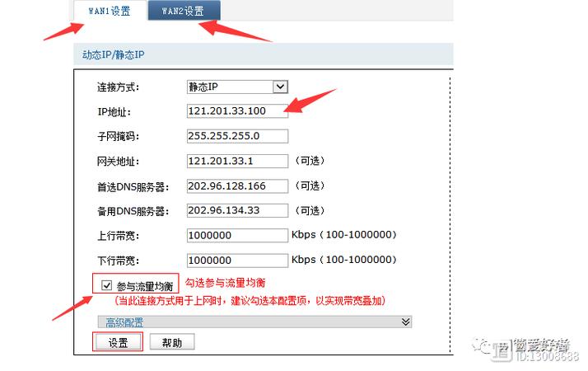588x371 pixels.
Task: Click the 帮助 button
Action: (x=172, y=342)
